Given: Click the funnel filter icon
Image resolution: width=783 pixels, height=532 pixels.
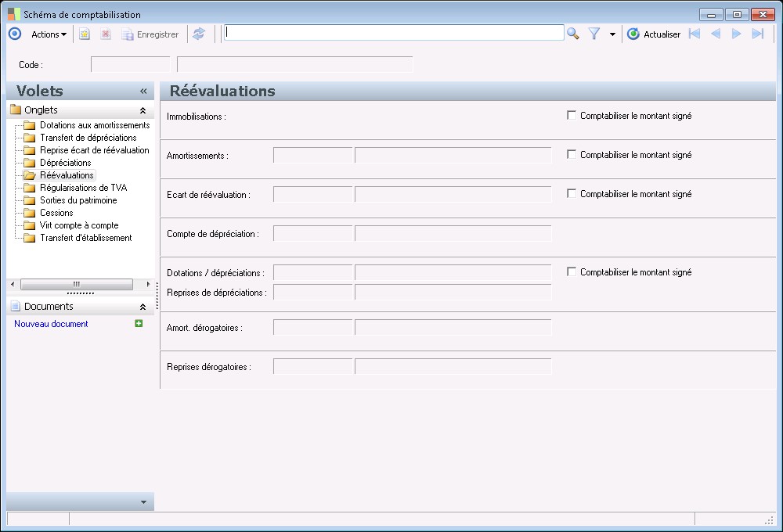Looking at the screenshot, I should 594,34.
